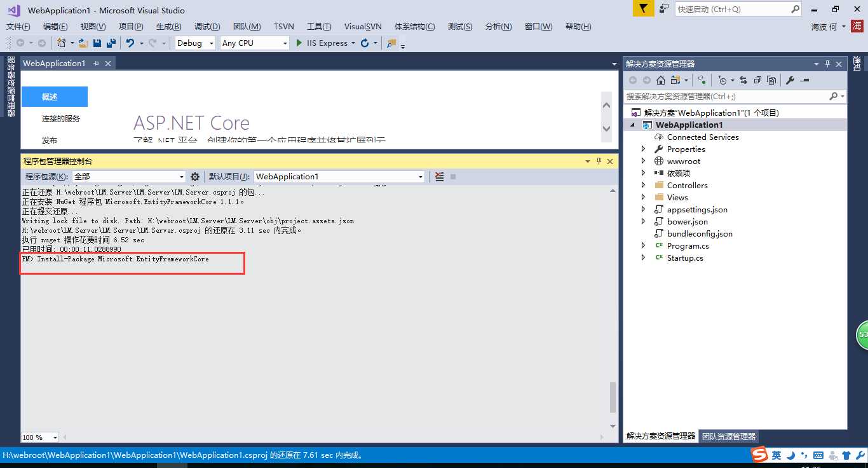
Task: Open the 服务器资源管理器 side tab
Action: point(10,86)
